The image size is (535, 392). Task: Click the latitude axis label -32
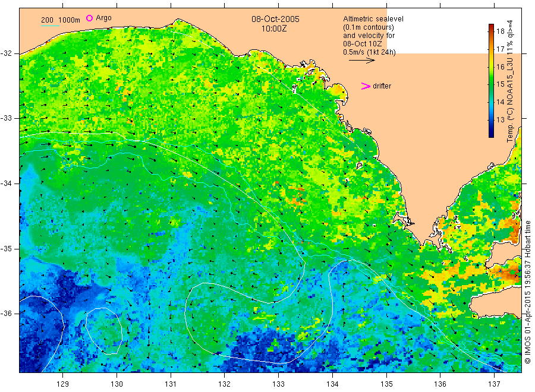pyautogui.click(x=6, y=53)
